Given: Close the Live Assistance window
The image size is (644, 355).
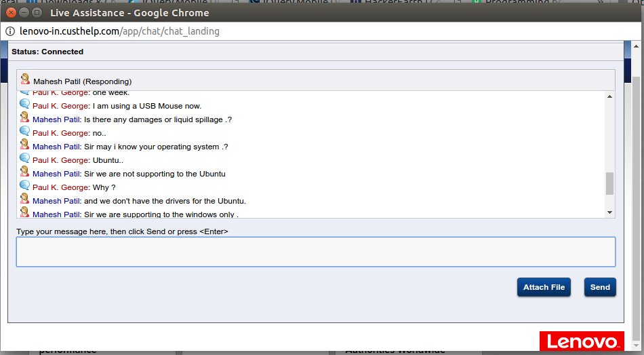Looking at the screenshot, I should click(x=11, y=13).
